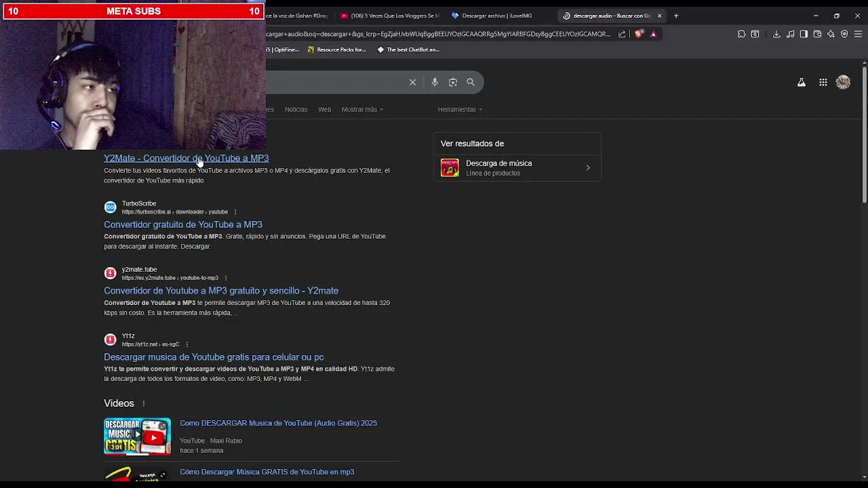Open the Resource Packs for... bookmark
Screen dimensions: 868x488
(x=336, y=49)
